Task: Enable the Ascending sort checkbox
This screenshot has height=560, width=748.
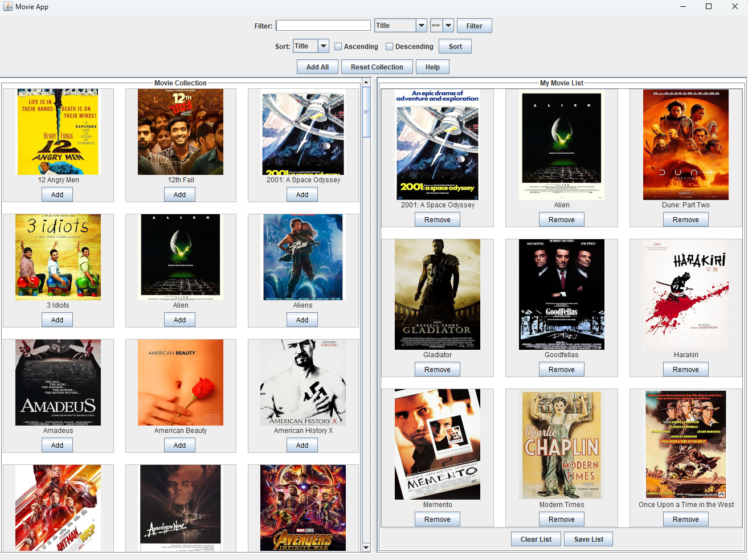Action: 338,47
